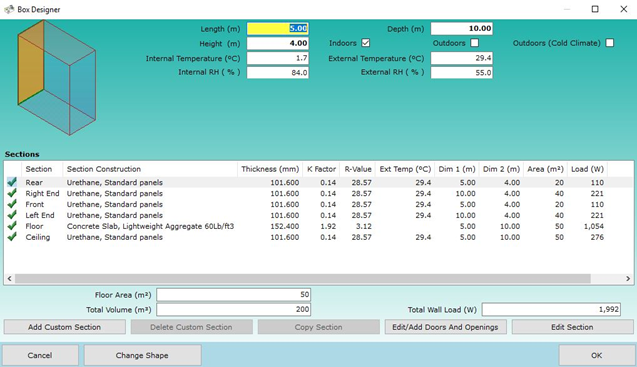
Task: Toggle the Rear section green checkmark
Action: coord(12,182)
